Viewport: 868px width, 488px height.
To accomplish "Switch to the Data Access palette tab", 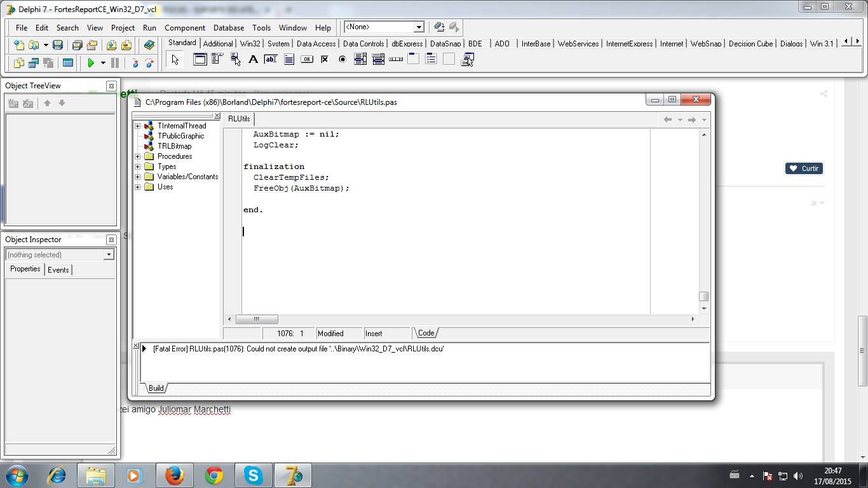I will 316,43.
